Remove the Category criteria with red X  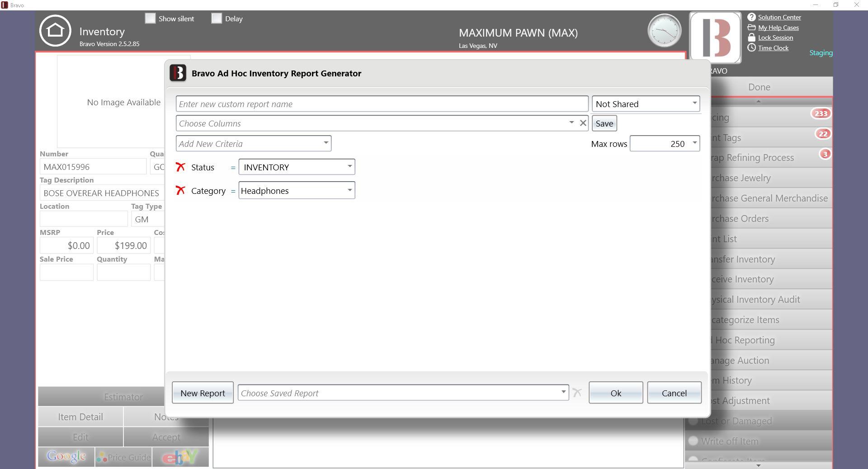click(x=180, y=191)
